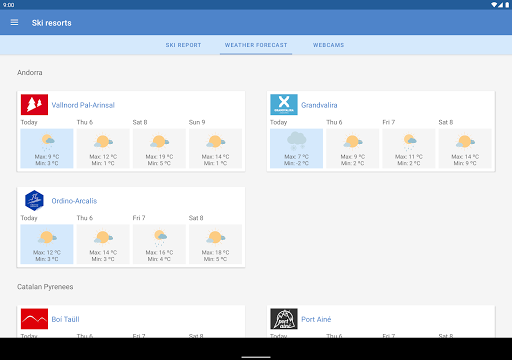The image size is (512, 360).
Task: Switch to the Ski Report tab
Action: (x=183, y=45)
